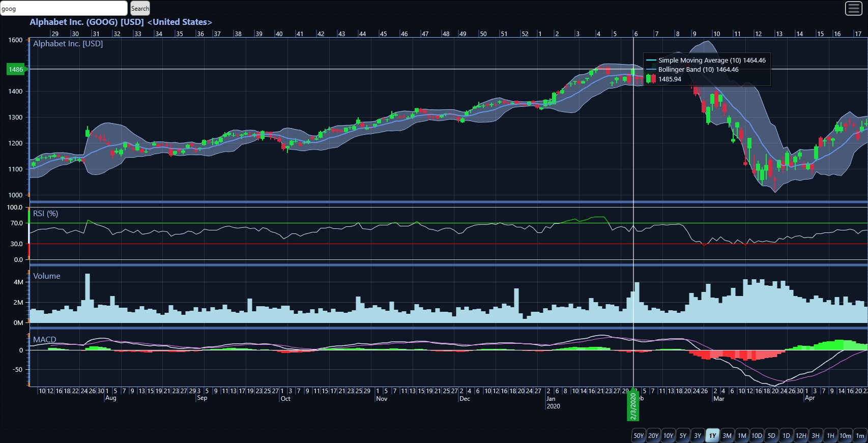This screenshot has width=868, height=443.
Task: Select the 50Y time range
Action: click(639, 435)
